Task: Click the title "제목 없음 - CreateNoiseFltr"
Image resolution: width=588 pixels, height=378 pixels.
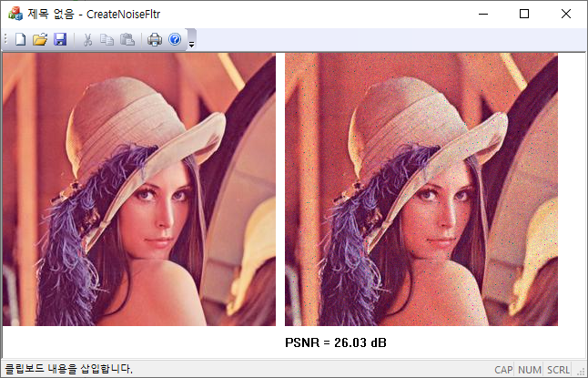Action: (x=94, y=15)
